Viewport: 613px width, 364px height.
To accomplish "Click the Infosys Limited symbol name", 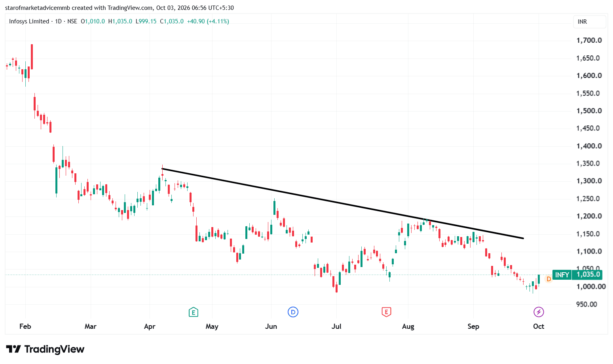I will coord(29,21).
